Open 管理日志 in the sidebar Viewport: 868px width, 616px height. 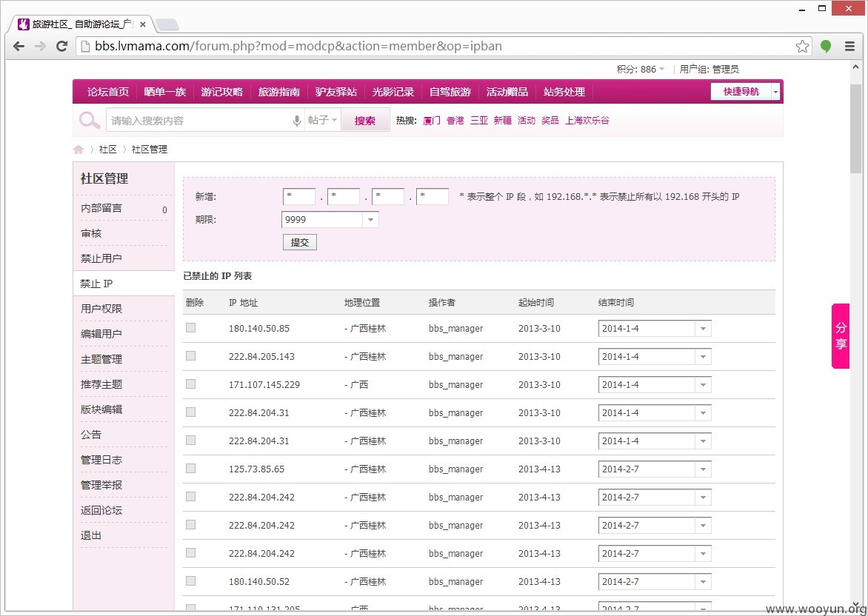coord(101,460)
